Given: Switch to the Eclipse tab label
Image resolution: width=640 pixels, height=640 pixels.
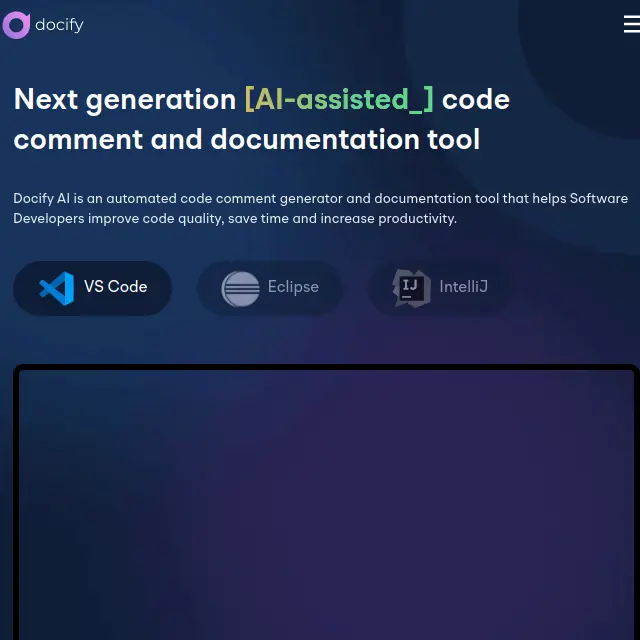Looking at the screenshot, I should [x=293, y=287].
